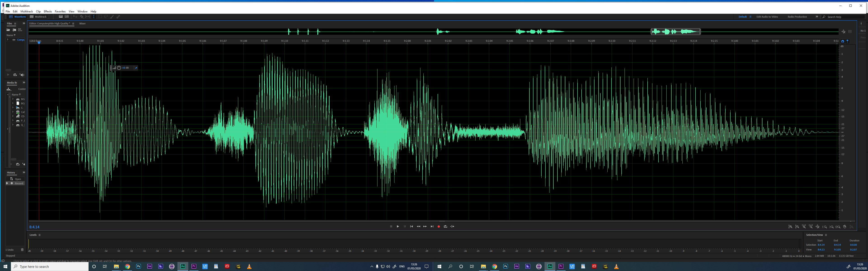This screenshot has height=271, width=868.
Task: Open File menu
Action: pyautogui.click(x=8, y=12)
